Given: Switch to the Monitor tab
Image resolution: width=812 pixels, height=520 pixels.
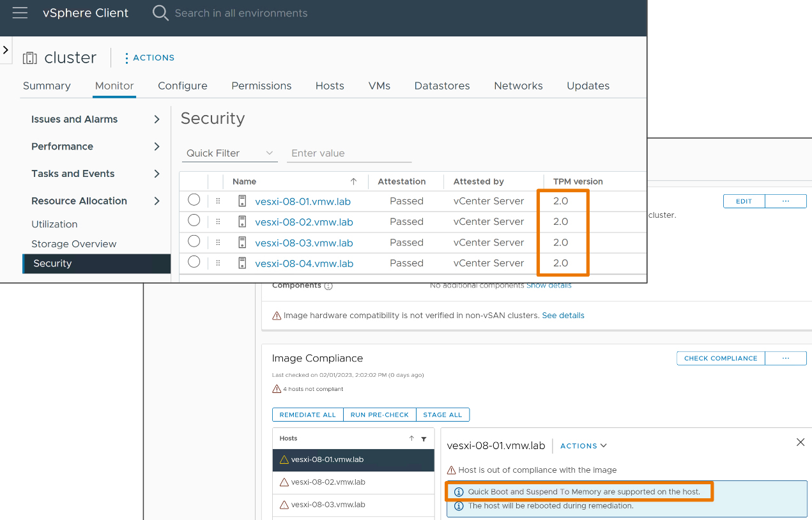Looking at the screenshot, I should 114,86.
